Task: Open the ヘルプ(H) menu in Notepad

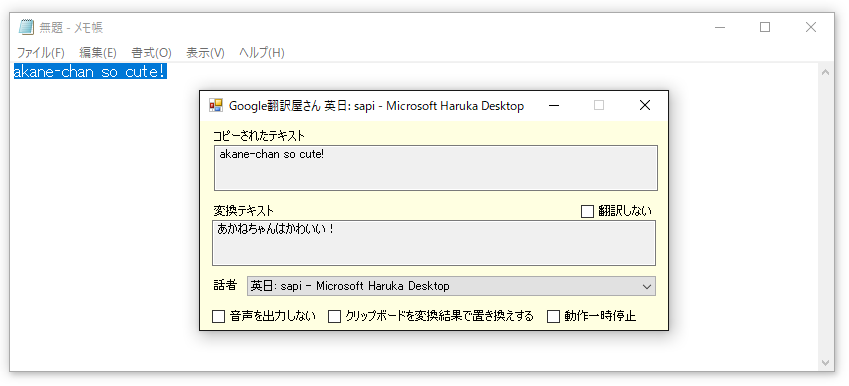Action: click(262, 53)
